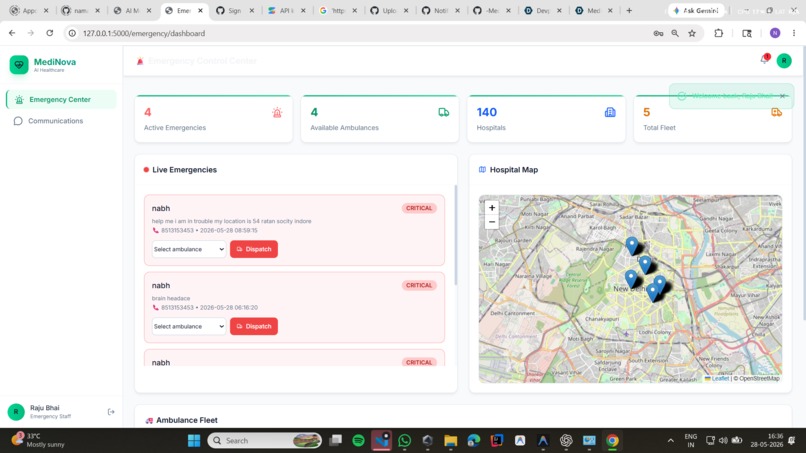Click the phone icon beside the 06:16:20 timestamp
This screenshot has height=453, width=806.
tap(155, 308)
